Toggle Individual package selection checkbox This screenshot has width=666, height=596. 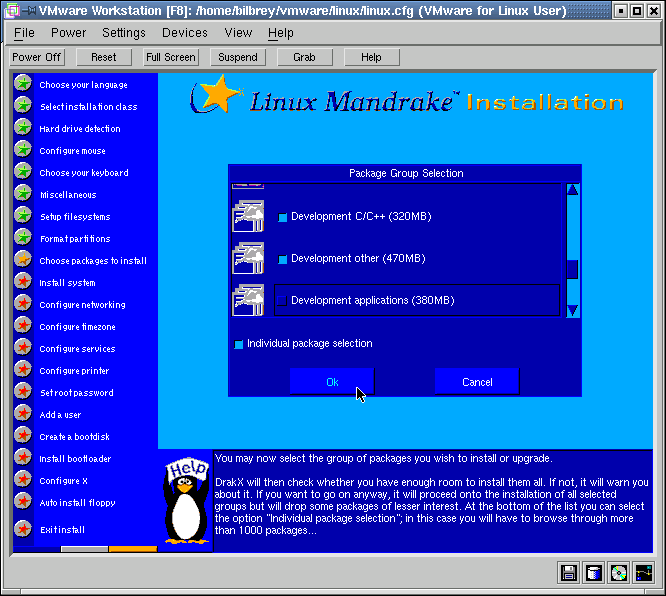[239, 344]
